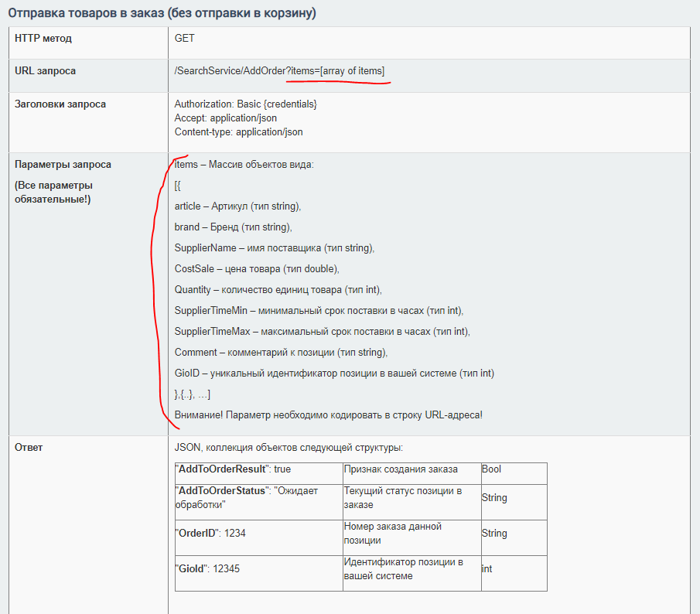Screen dimensions: 700x614
Task: Click the "GioId": 12345 table cell
Action: [259, 573]
